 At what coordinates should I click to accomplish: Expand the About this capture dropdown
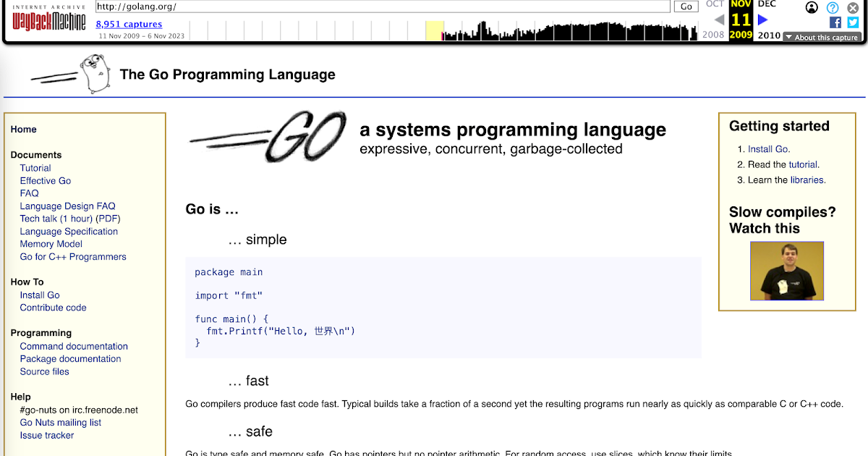pos(822,37)
